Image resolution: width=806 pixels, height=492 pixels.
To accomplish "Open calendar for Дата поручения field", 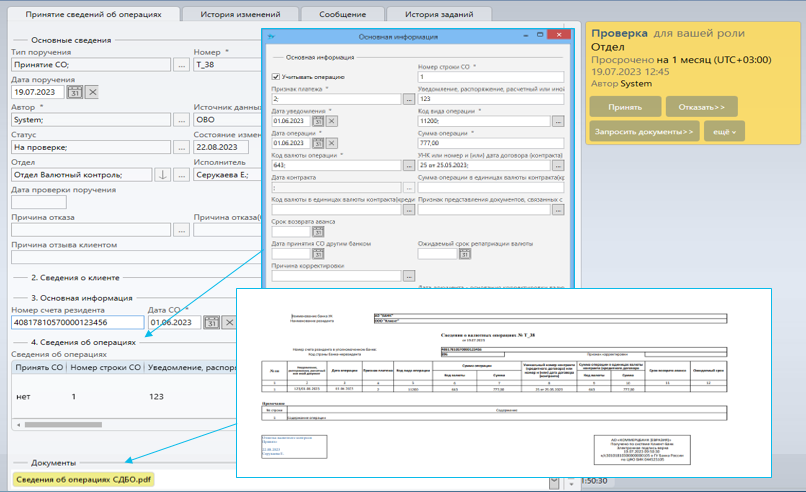I will click(x=74, y=92).
